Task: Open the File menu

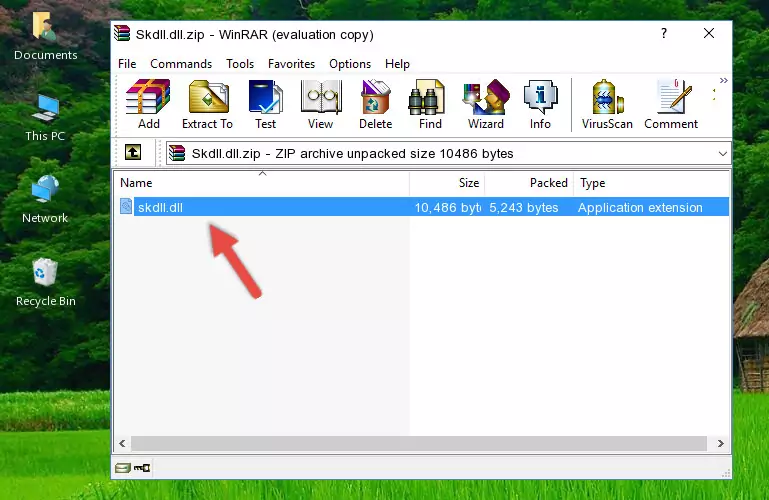Action: click(x=127, y=64)
